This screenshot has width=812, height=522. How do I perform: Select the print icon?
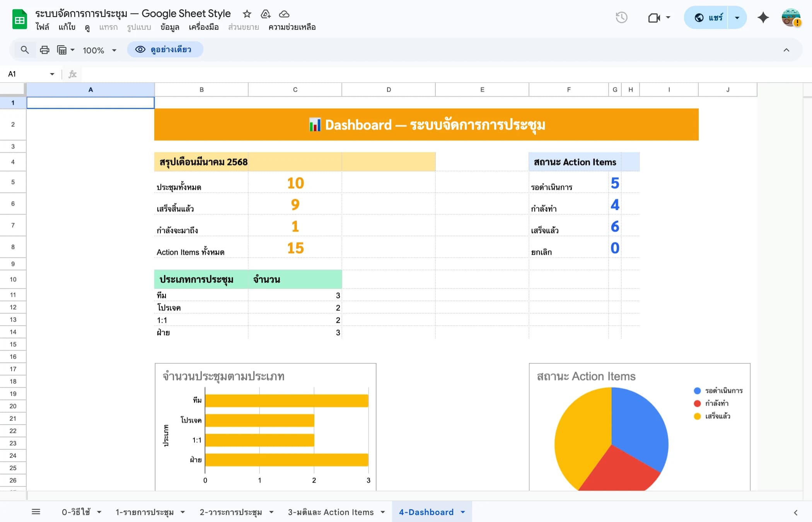click(44, 50)
